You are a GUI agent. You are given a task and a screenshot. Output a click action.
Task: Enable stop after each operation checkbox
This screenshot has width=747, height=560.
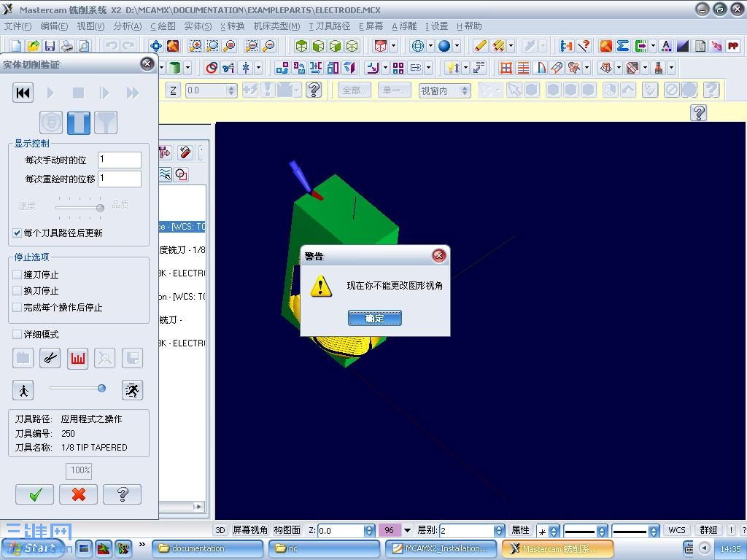click(18, 307)
